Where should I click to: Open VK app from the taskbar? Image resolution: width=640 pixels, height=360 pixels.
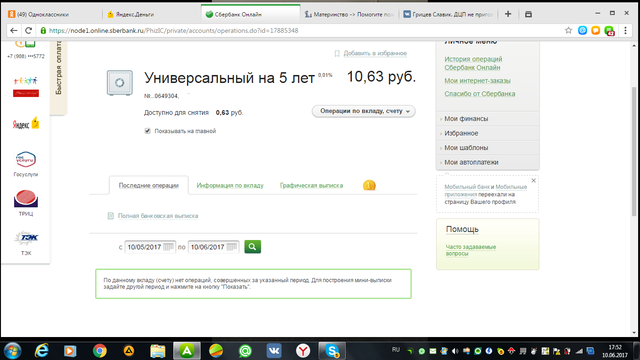(x=274, y=351)
